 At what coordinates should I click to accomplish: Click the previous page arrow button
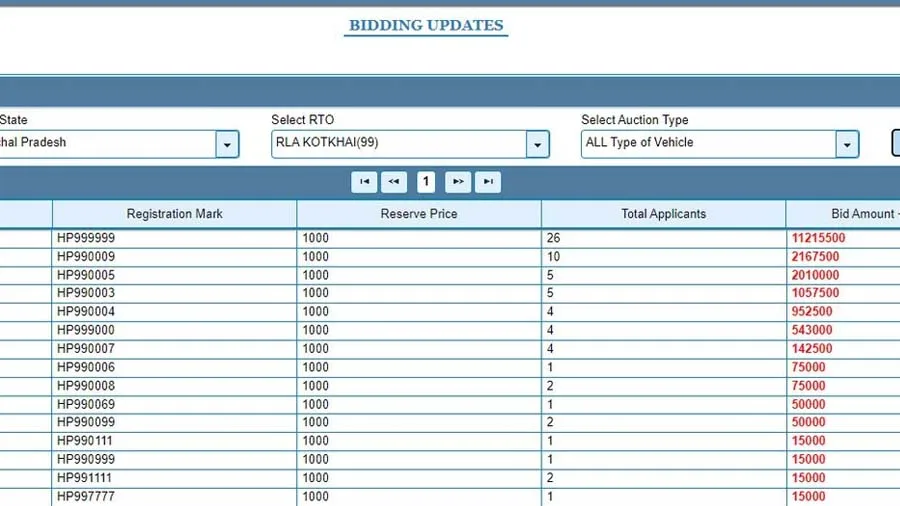pos(394,182)
